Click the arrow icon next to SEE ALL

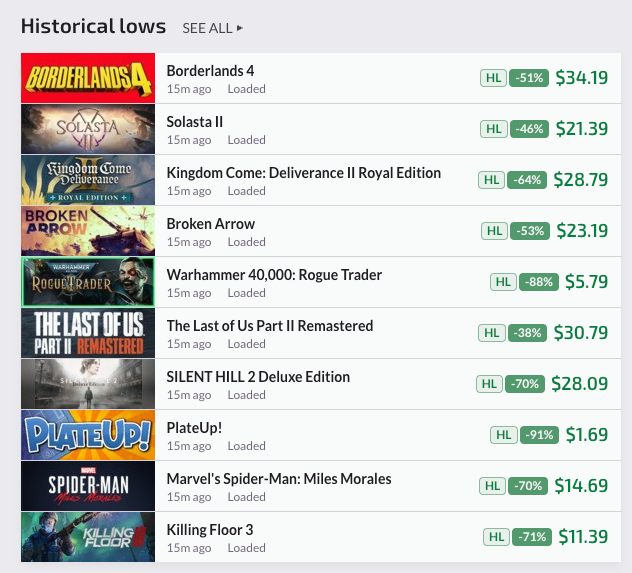[240, 28]
